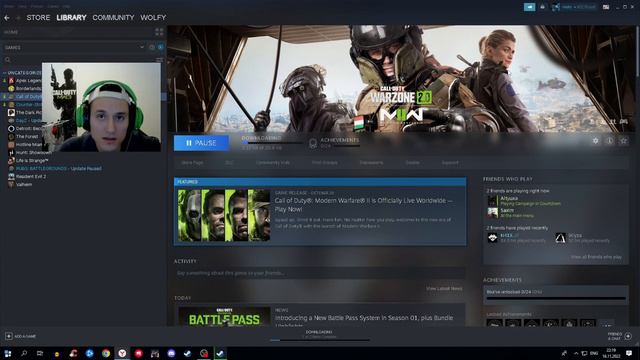Click the Resident Evil 2 game icon
The image size is (640, 360).
(x=11, y=176)
